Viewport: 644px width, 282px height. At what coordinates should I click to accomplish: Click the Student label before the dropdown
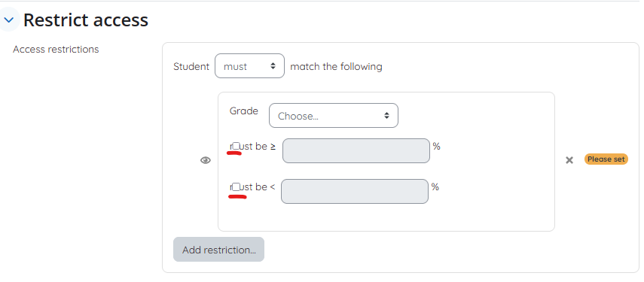click(191, 66)
